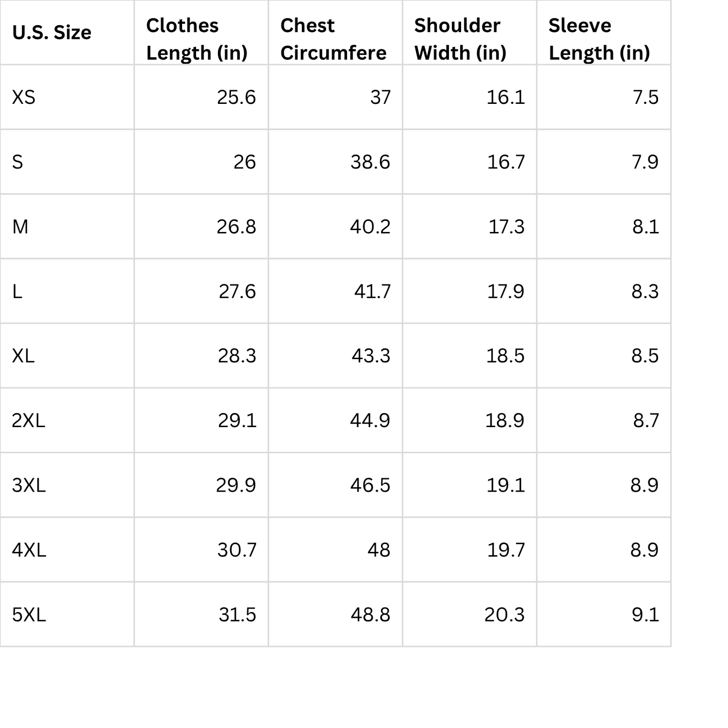Screen dimensions: 728x728
Task: Select the Clothes Length (in) header cell
Action: click(x=201, y=33)
